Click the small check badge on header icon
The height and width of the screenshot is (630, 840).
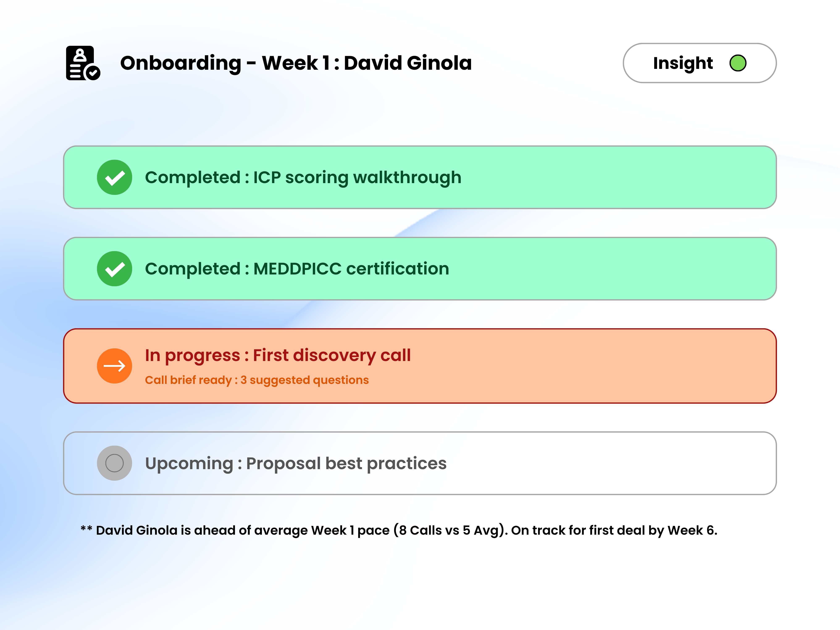pyautogui.click(x=93, y=72)
